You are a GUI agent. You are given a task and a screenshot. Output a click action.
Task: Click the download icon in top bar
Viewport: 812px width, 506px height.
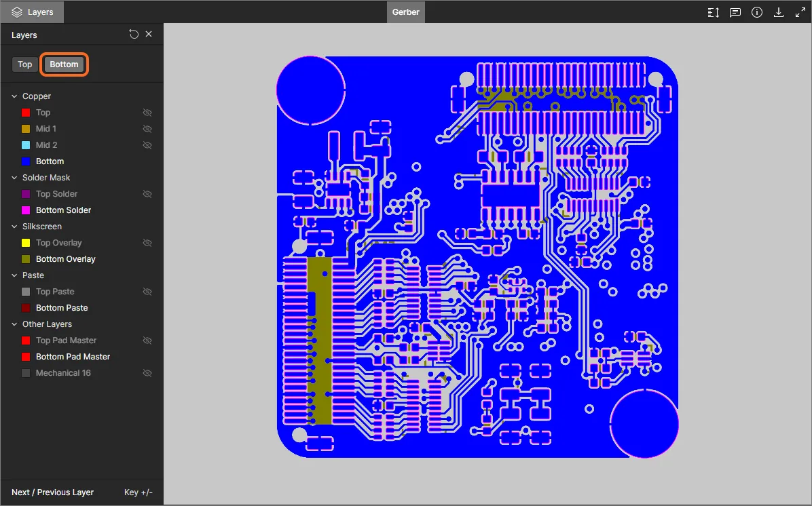(778, 12)
